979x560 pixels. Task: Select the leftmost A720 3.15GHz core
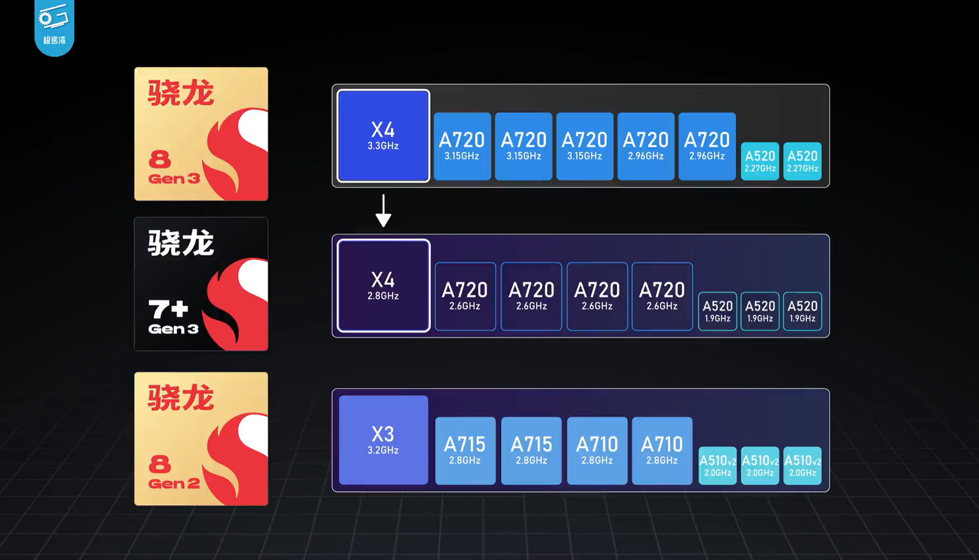point(462,146)
